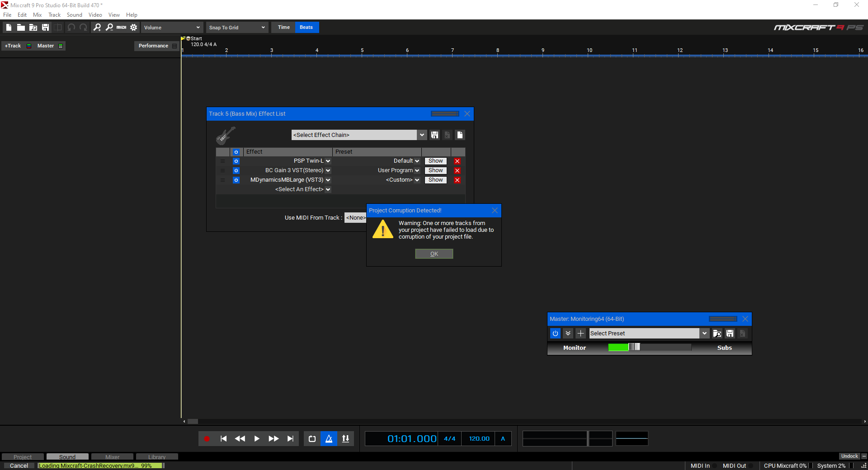
Task: Save project with main toolbar floppy icon
Action: 45,28
